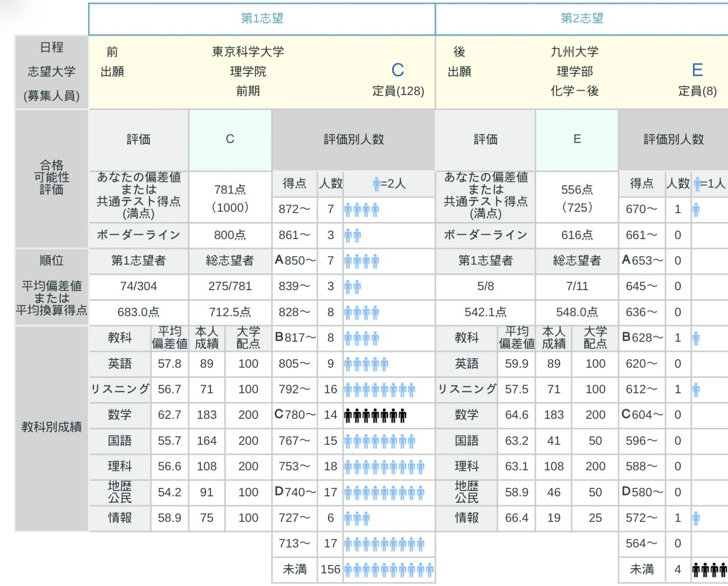
Task: Click the C604〜 score range cell
Action: (x=642, y=415)
